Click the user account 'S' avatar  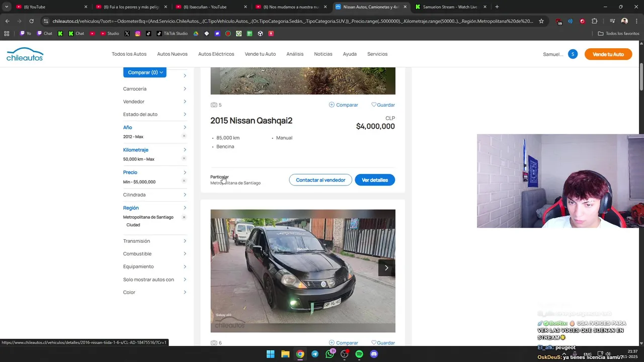(x=573, y=54)
